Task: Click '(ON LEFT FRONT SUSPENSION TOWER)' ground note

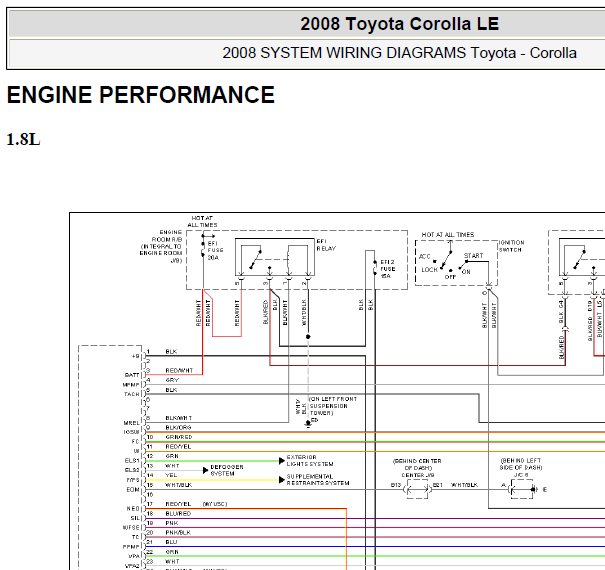Action: tap(333, 406)
